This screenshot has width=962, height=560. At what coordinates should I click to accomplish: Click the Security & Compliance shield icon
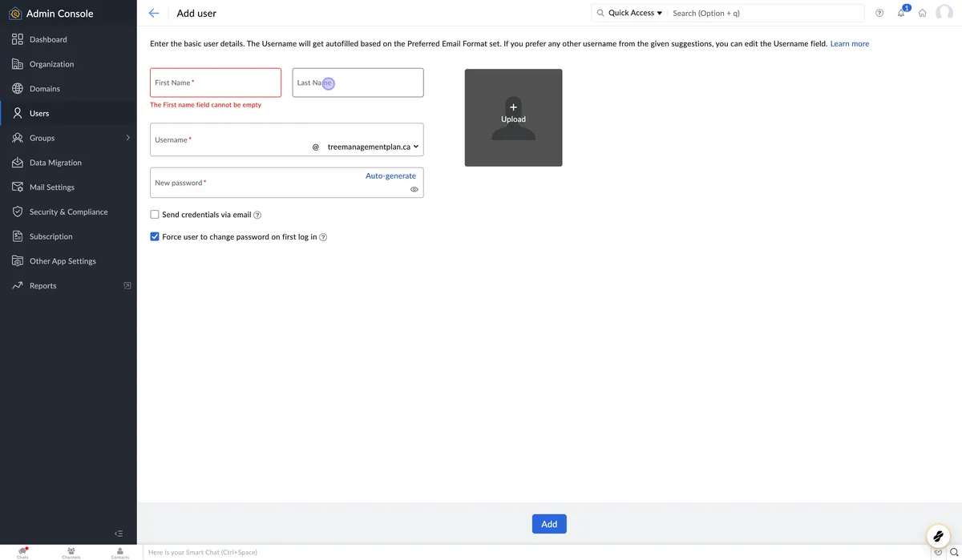[x=18, y=212]
